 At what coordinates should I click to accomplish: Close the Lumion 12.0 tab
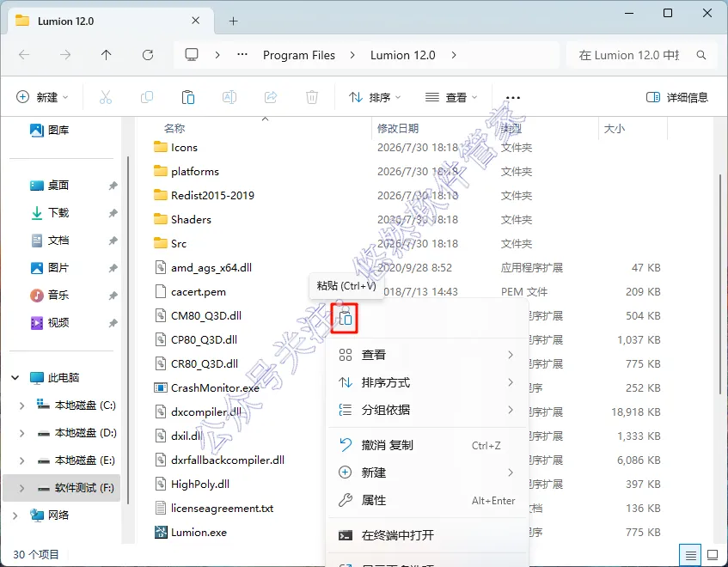196,21
